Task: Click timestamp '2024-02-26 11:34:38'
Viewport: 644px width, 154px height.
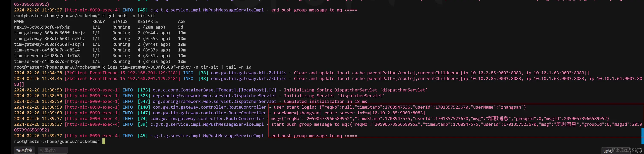Action: pyautogui.click(x=38, y=73)
